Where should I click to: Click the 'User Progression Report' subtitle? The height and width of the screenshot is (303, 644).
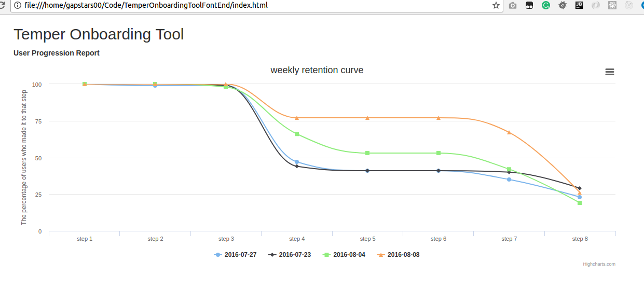click(x=57, y=53)
